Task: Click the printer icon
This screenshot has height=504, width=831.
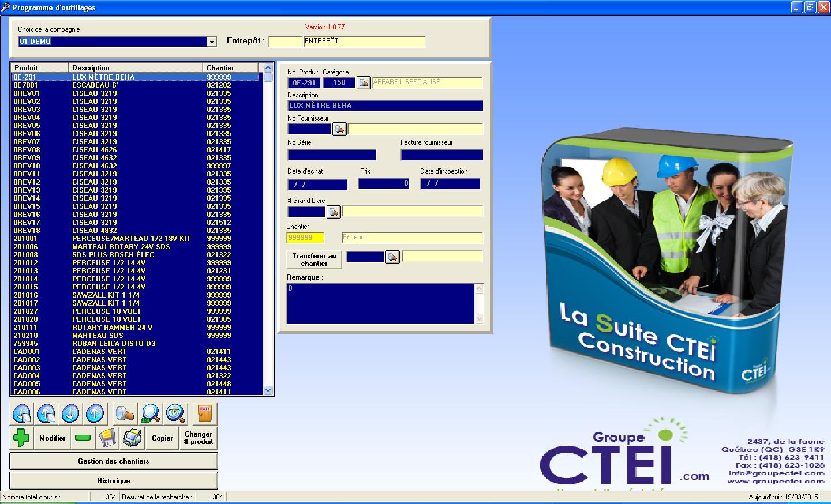Action: [x=132, y=438]
